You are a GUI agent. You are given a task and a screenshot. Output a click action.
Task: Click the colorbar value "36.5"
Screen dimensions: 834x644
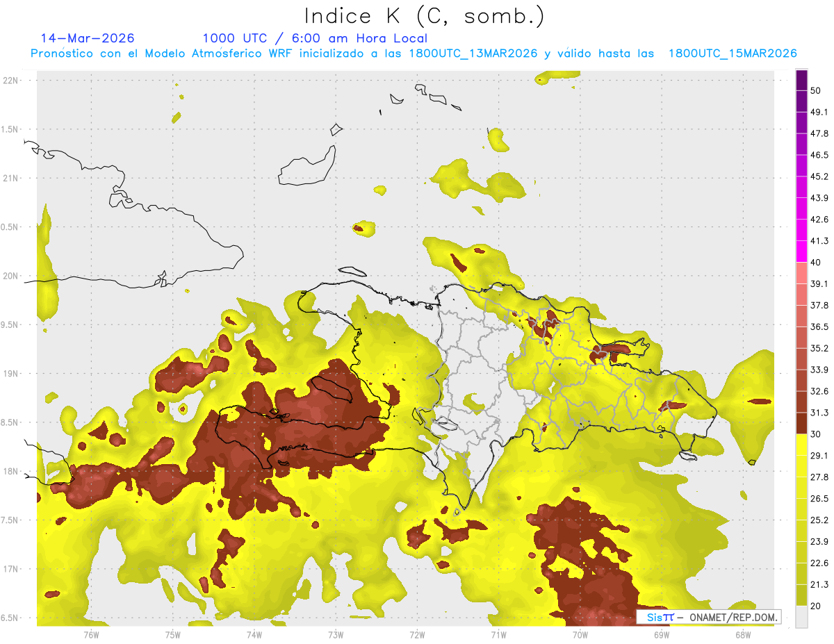point(819,327)
